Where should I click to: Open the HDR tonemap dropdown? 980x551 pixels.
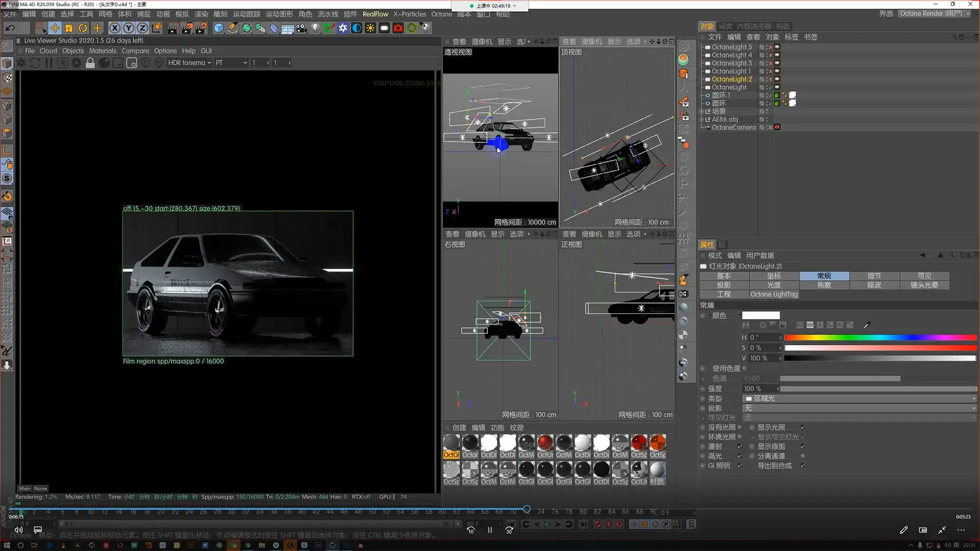pyautogui.click(x=189, y=63)
